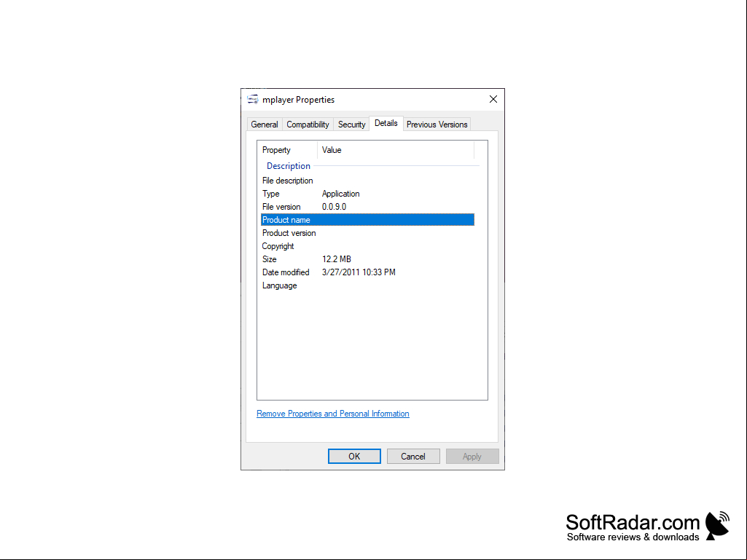Click the 12.2 MB size value
Viewport: 747px width, 560px height.
tap(337, 259)
